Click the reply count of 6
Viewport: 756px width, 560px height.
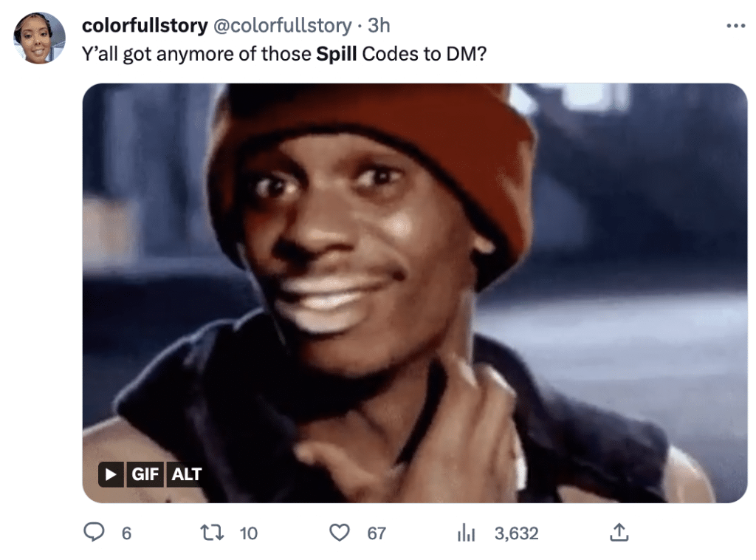126,533
